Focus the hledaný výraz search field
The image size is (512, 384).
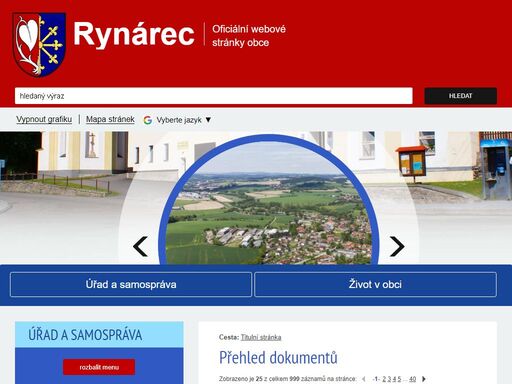pyautogui.click(x=214, y=96)
